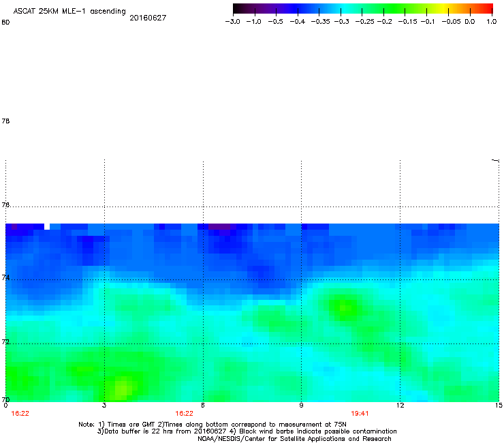Click the -0.2 colorbar label
Image resolution: width=504 pixels, height=443 pixels.
(x=384, y=22)
